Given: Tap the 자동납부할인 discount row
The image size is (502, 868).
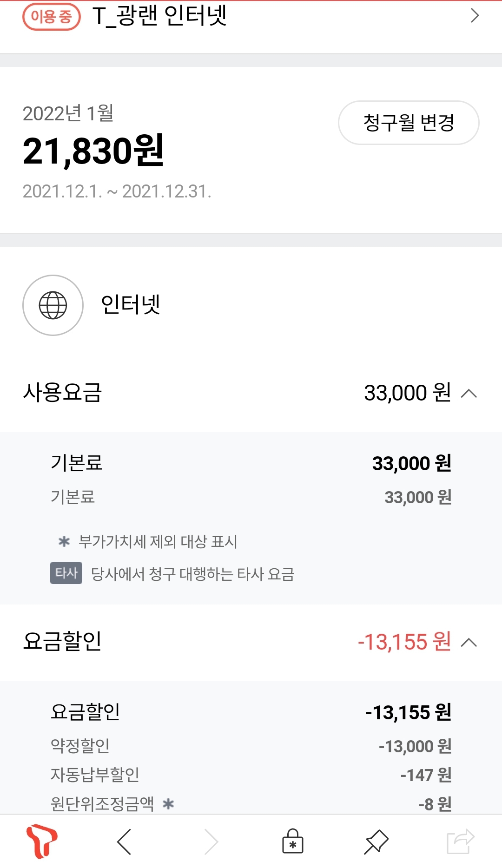Looking at the screenshot, I should click(251, 775).
